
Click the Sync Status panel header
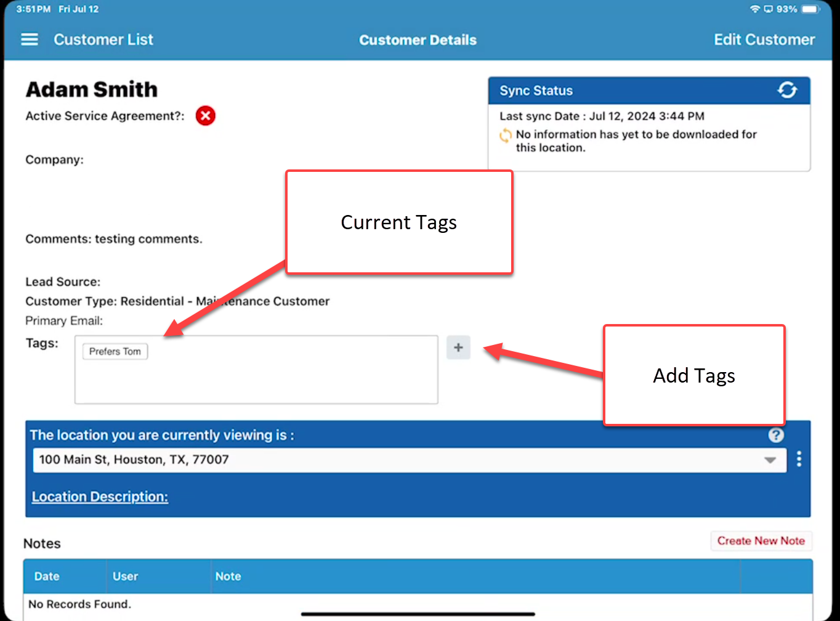649,91
